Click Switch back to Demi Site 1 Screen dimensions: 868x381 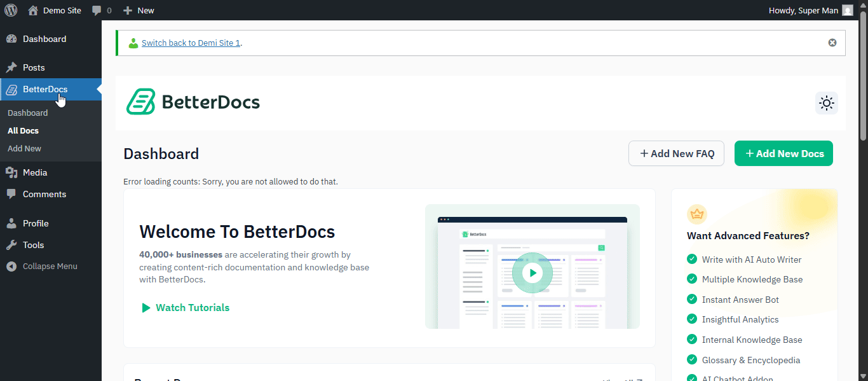point(191,43)
